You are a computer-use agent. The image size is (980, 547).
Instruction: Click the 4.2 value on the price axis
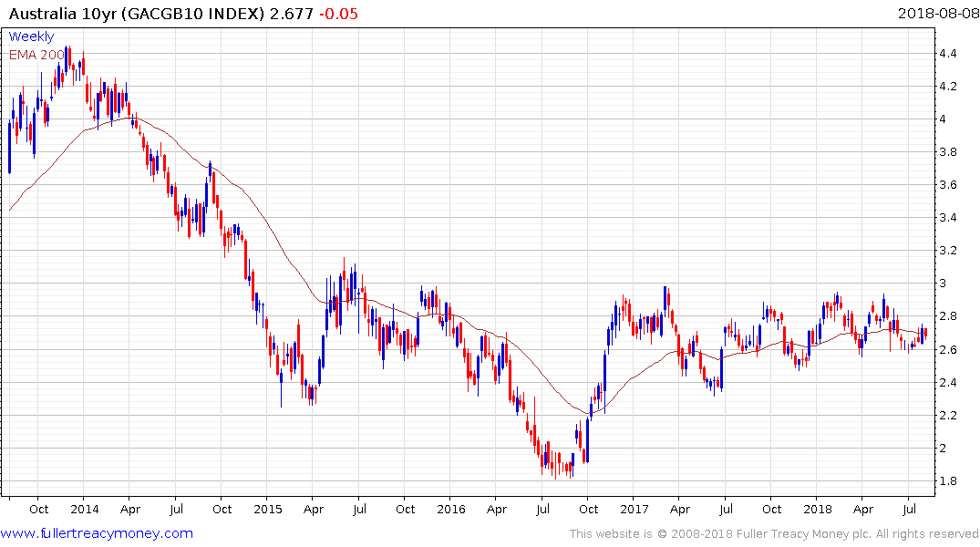pyautogui.click(x=947, y=87)
